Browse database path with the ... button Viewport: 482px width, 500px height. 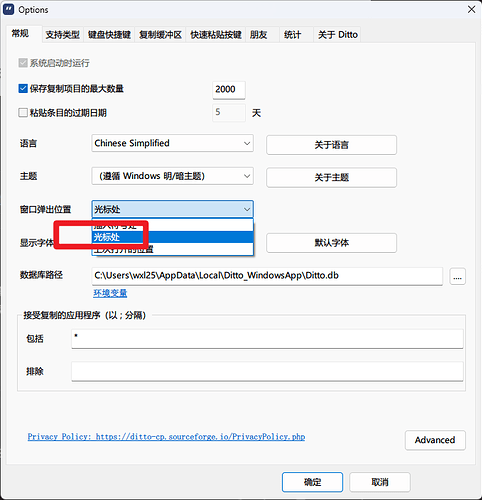(x=457, y=276)
